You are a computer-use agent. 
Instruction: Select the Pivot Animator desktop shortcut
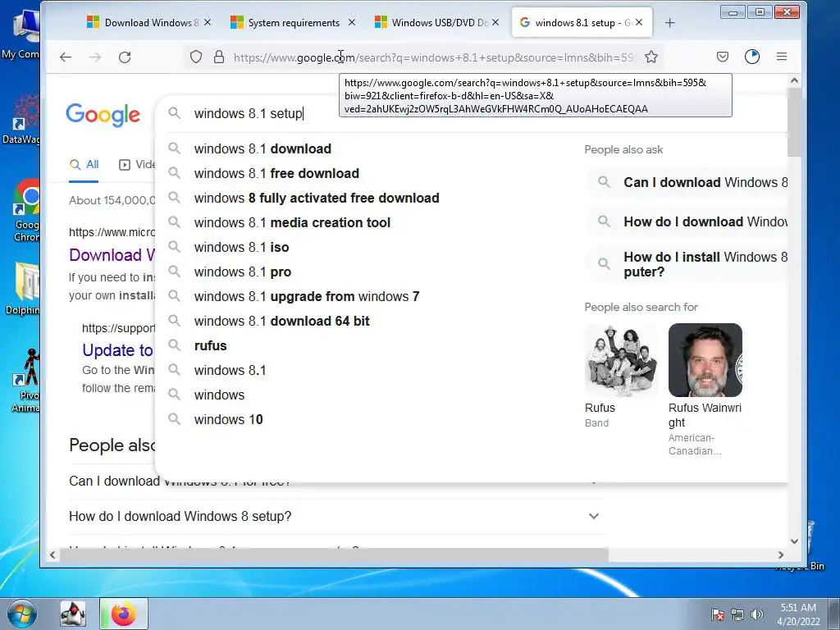point(27,381)
